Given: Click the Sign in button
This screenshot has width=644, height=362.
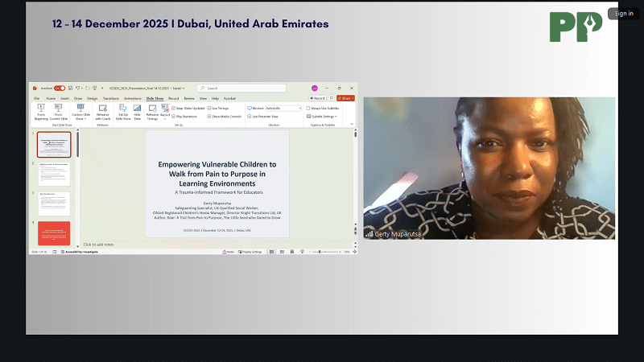Looking at the screenshot, I should click(624, 13).
